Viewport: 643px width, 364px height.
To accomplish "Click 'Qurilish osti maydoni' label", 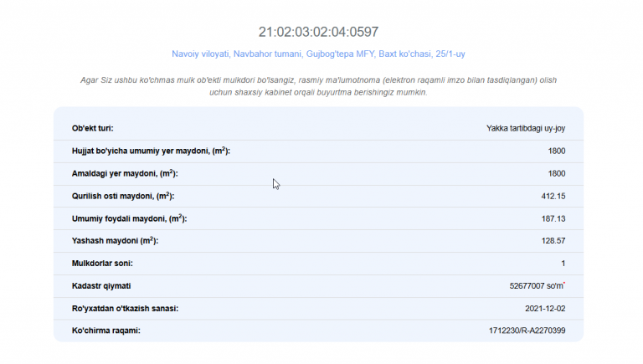I will 123,196.
